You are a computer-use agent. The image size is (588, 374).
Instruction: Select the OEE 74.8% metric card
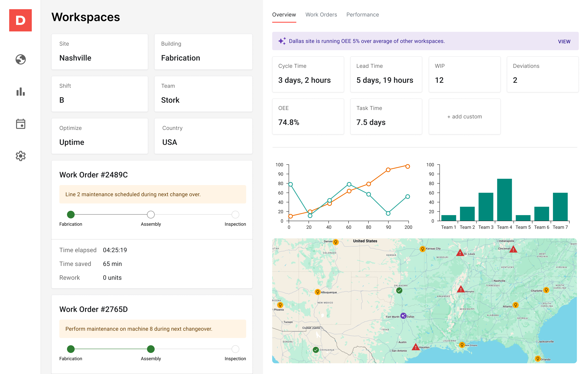point(308,116)
